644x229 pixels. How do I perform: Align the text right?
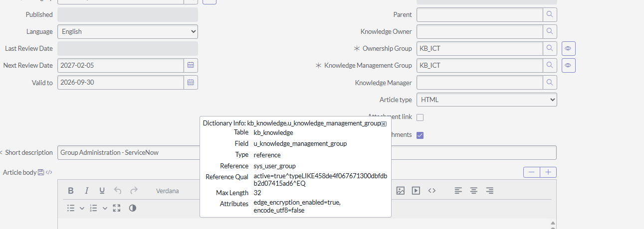coord(490,191)
